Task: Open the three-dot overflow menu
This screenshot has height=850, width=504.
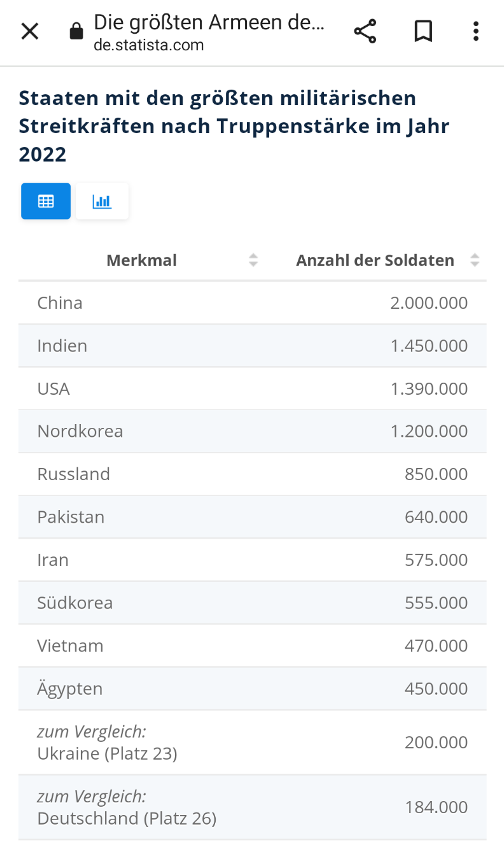Action: point(475,31)
